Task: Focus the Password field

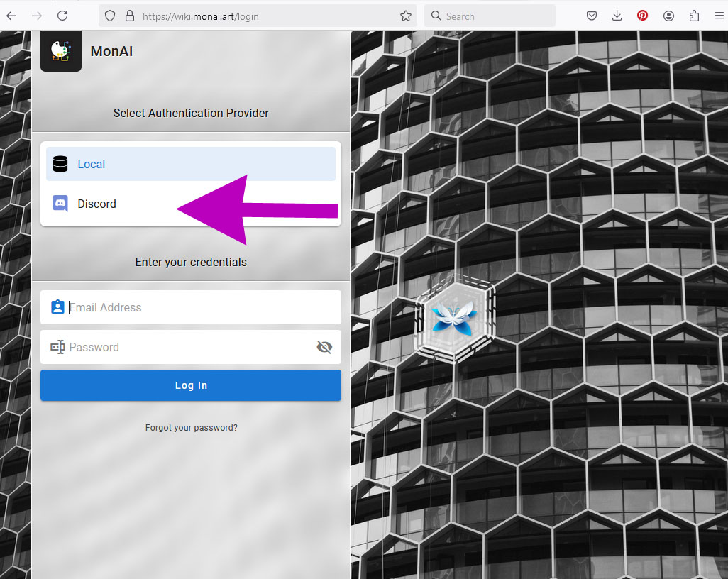Action: (191, 347)
